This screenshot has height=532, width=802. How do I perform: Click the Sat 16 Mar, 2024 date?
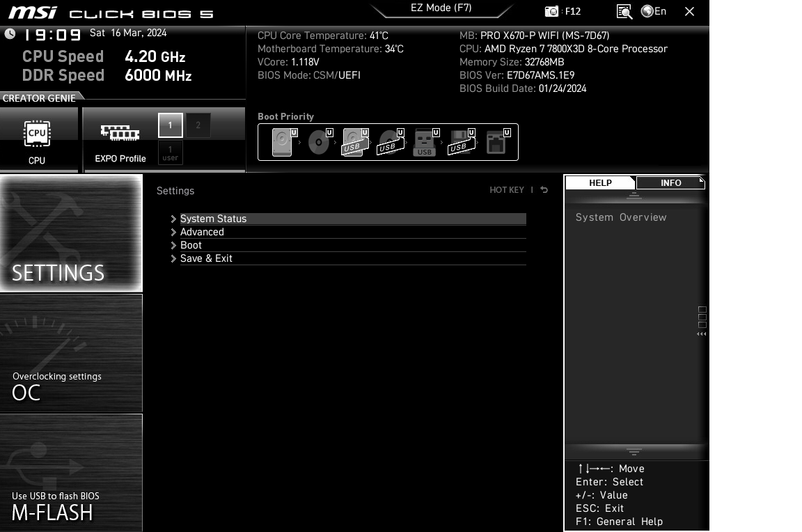pyautogui.click(x=128, y=33)
